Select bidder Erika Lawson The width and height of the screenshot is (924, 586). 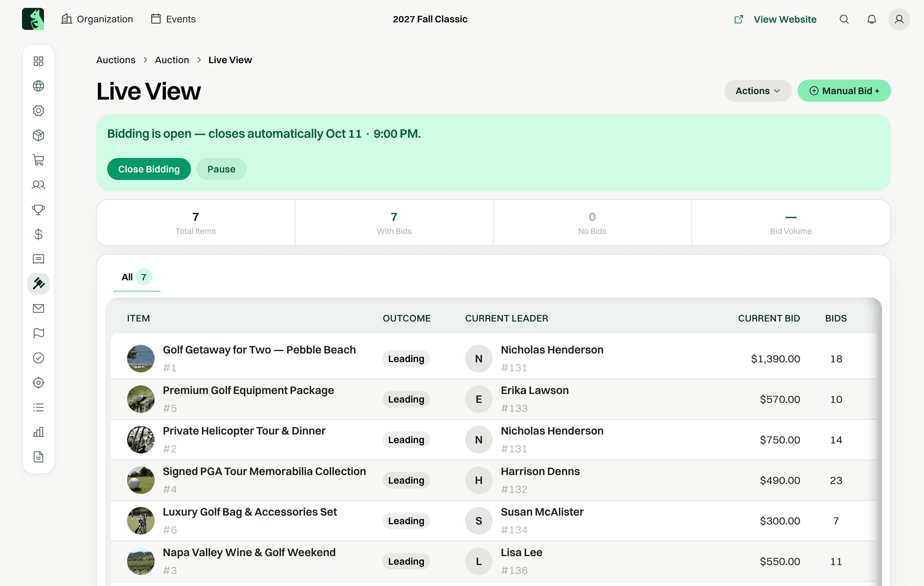(x=534, y=390)
